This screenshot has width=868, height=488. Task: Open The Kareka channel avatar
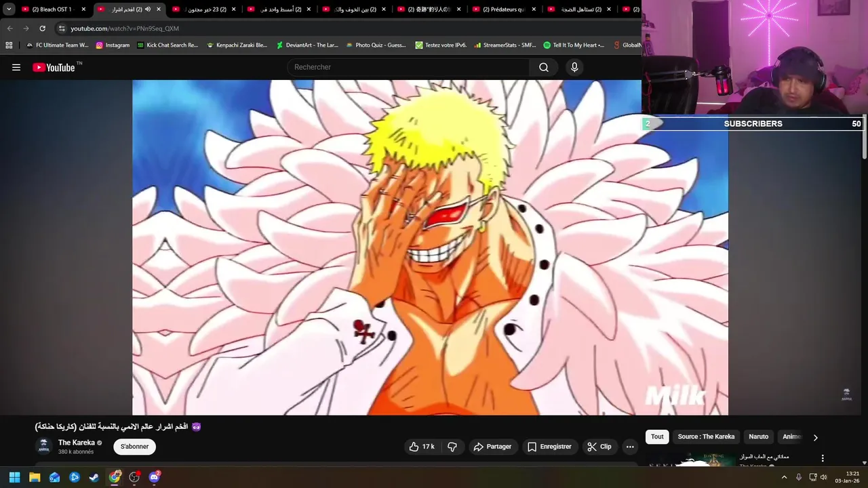(x=44, y=446)
